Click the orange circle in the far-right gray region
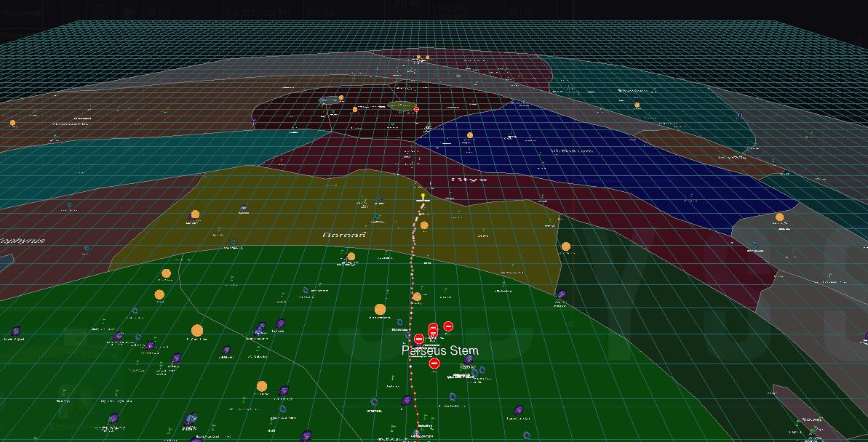Image resolution: width=868 pixels, height=442 pixels. pyautogui.click(x=779, y=217)
